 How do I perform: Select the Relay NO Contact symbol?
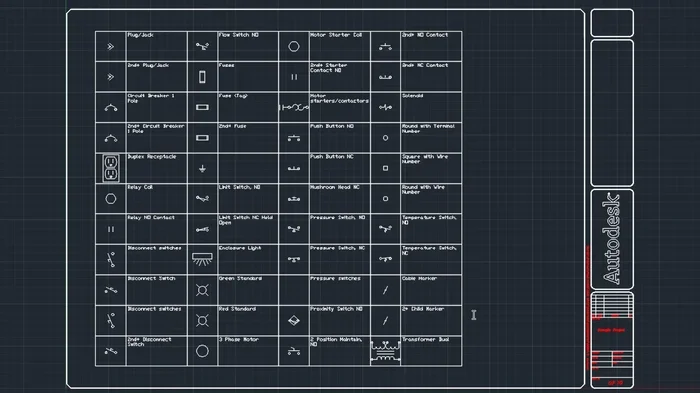point(111,229)
